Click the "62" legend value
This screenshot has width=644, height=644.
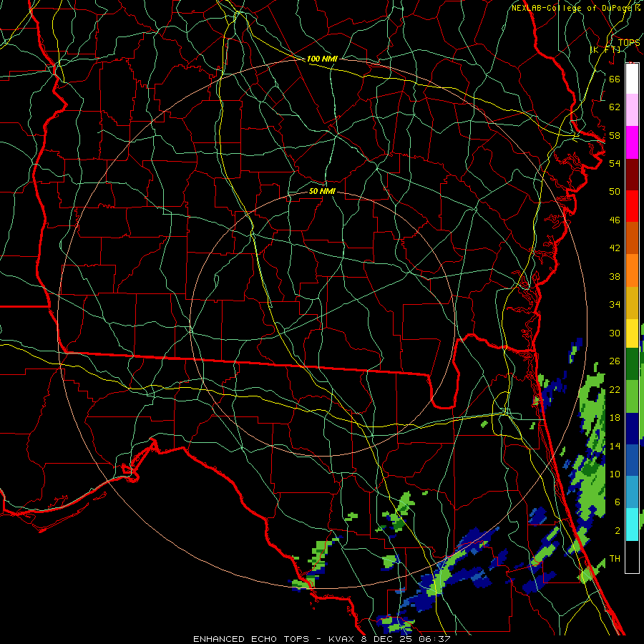[x=615, y=107]
